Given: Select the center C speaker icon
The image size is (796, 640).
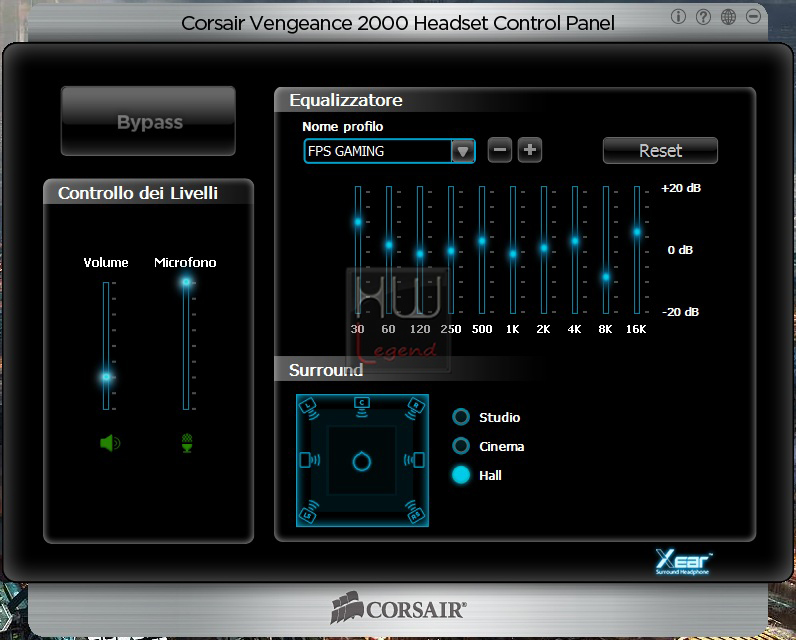Looking at the screenshot, I should coord(361,407).
